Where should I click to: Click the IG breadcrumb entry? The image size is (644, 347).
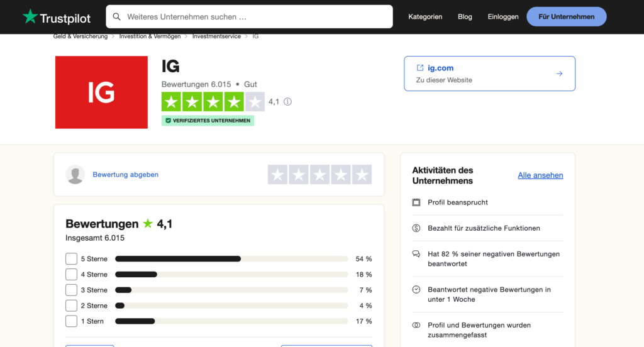coord(255,36)
